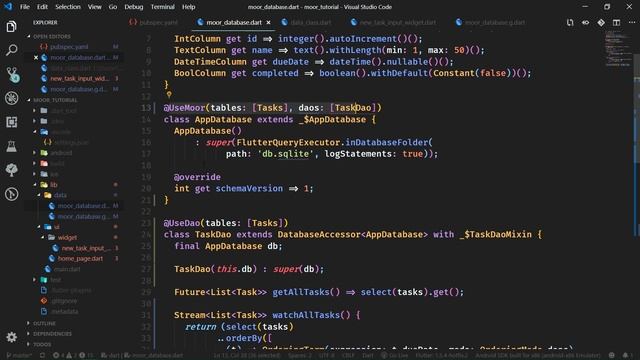Open moor_database.g.d... in Open Editors list

coord(79,89)
